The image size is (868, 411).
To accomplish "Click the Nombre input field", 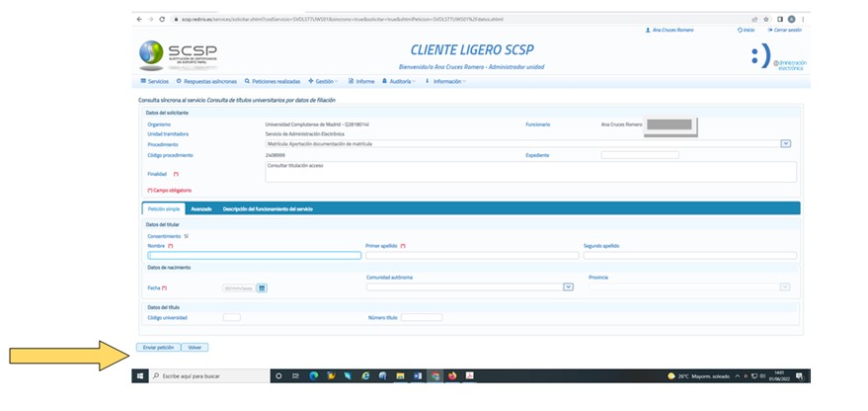I will pyautogui.click(x=254, y=255).
